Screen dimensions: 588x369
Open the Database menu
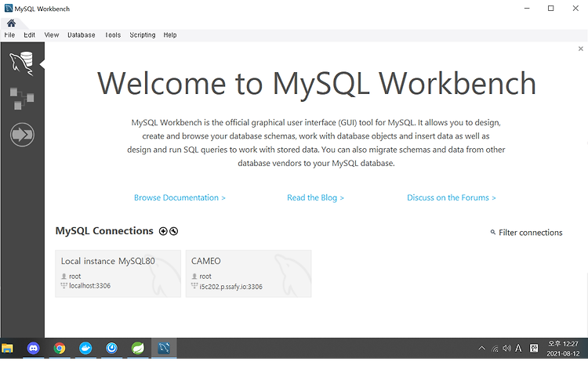click(81, 34)
